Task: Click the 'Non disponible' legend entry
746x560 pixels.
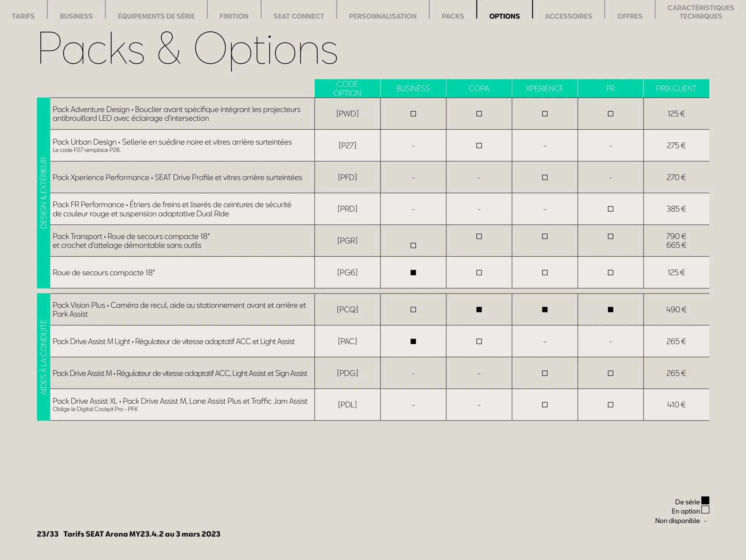Action: click(681, 520)
